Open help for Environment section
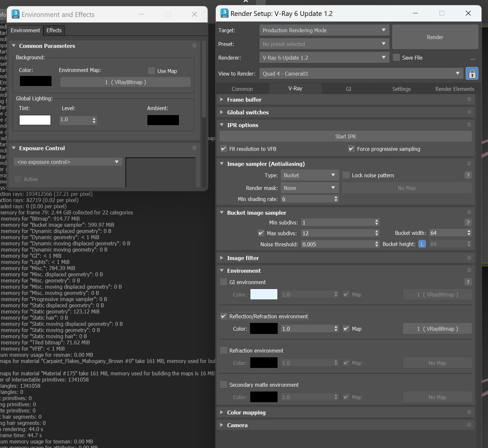Image resolution: width=488 pixels, height=448 pixels. click(x=468, y=282)
